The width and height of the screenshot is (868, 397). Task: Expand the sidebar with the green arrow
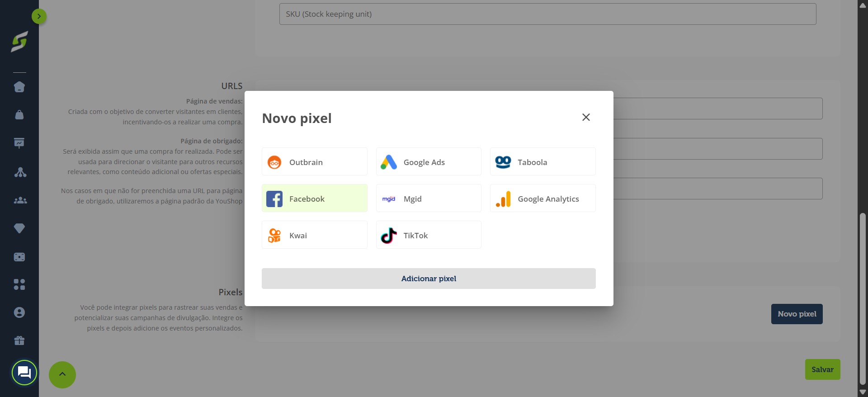point(39,16)
